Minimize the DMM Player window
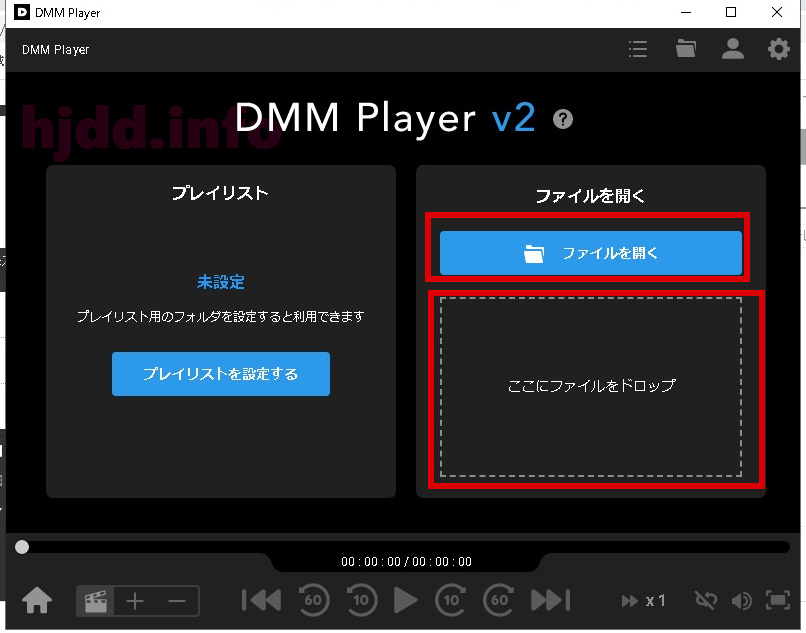The height and width of the screenshot is (633, 806). click(x=686, y=12)
